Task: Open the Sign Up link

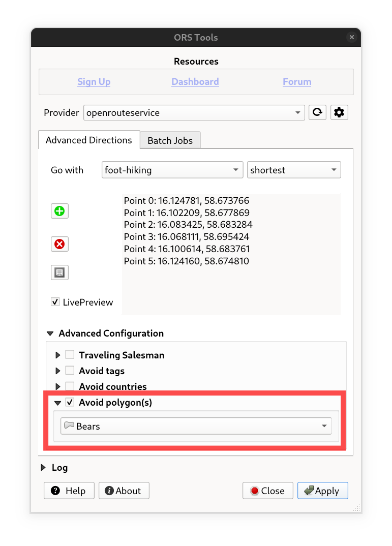Action: [94, 82]
